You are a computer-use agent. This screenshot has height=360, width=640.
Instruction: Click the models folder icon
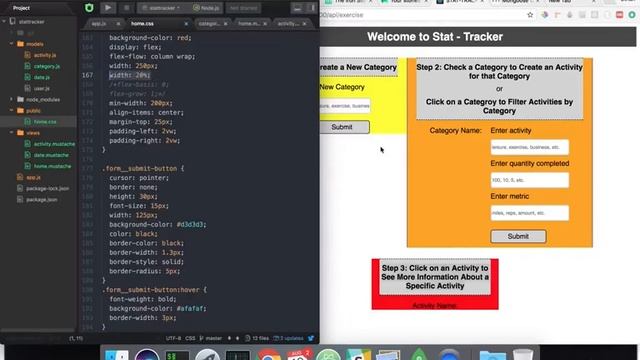(20, 44)
